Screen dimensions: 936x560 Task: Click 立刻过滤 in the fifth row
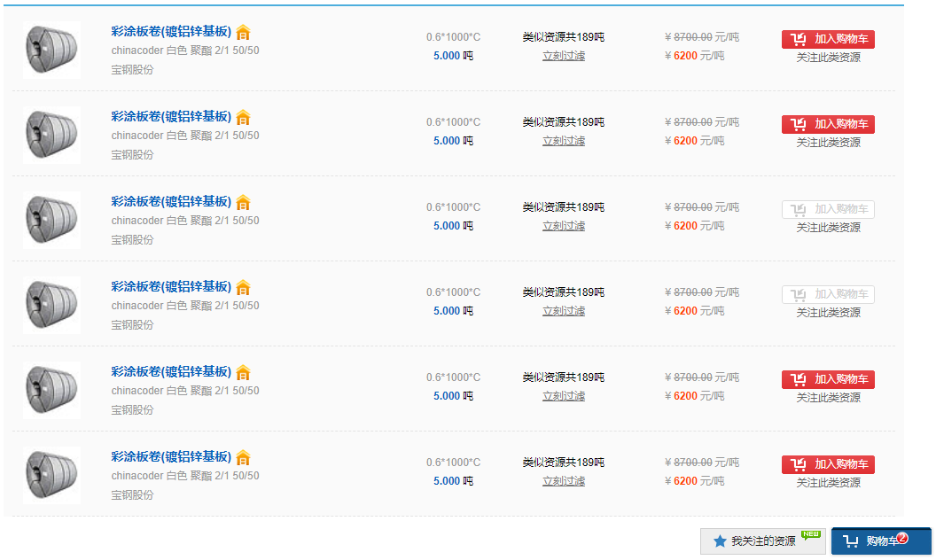[564, 396]
